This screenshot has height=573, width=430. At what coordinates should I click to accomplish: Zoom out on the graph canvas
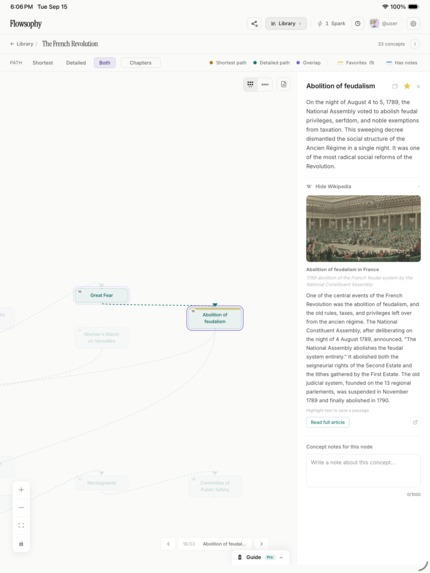pyautogui.click(x=21, y=508)
